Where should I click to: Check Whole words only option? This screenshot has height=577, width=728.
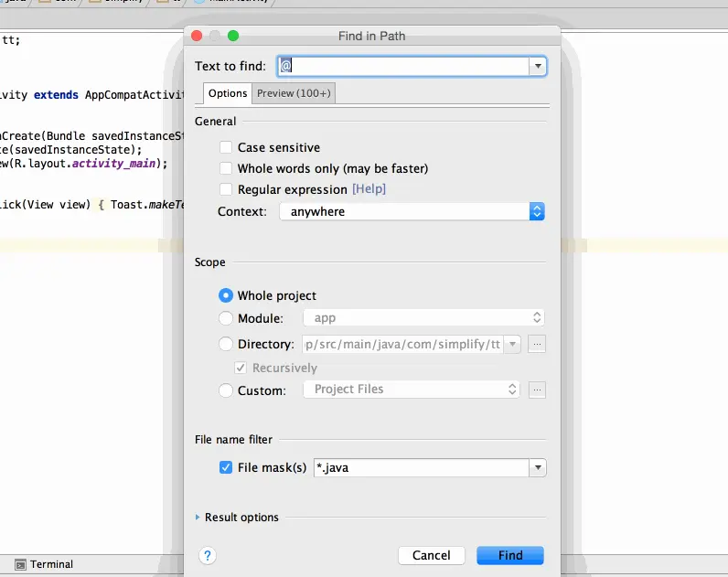point(226,168)
